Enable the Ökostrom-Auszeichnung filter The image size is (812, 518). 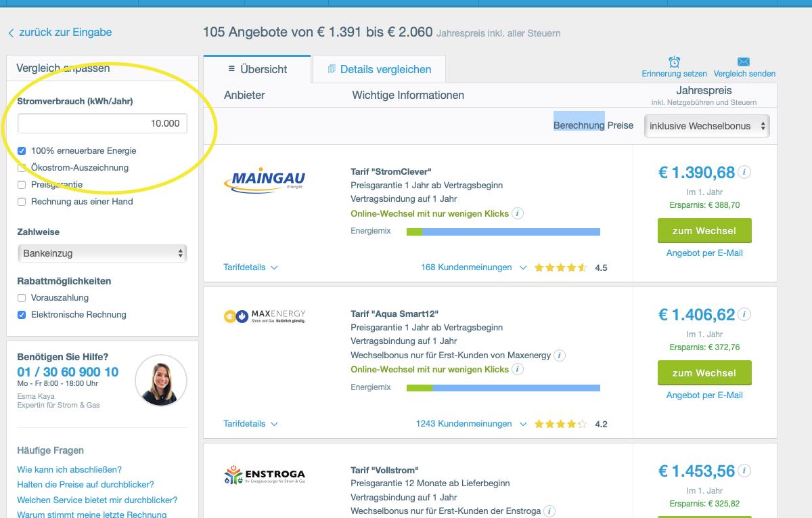point(22,168)
